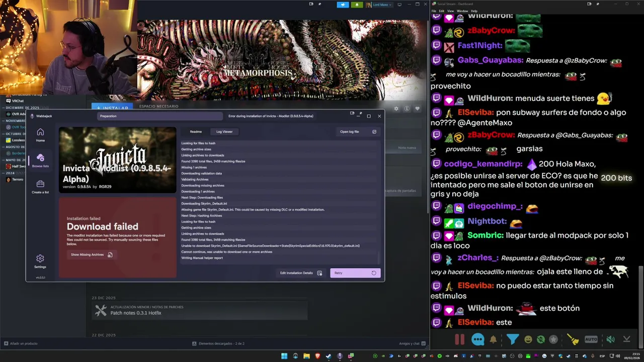Toggle the AUTO button in Social Stream

[x=591, y=339]
